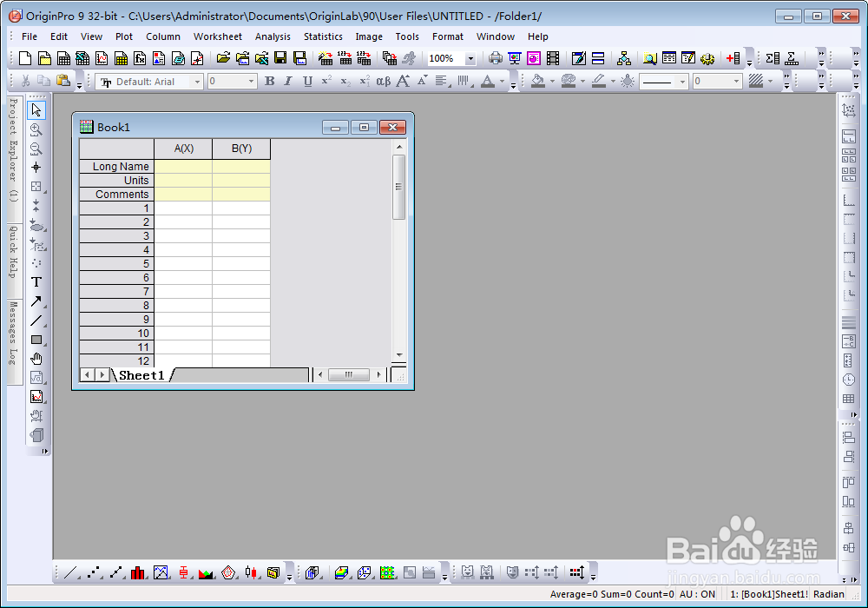The image size is (868, 608).
Task: Click the Cut scissors icon
Action: tap(25, 81)
